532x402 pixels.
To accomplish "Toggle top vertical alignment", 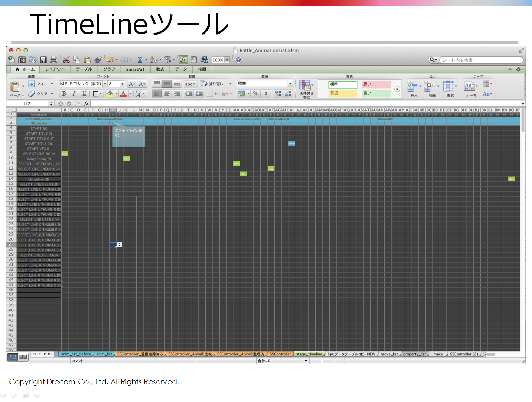I will 156,84.
